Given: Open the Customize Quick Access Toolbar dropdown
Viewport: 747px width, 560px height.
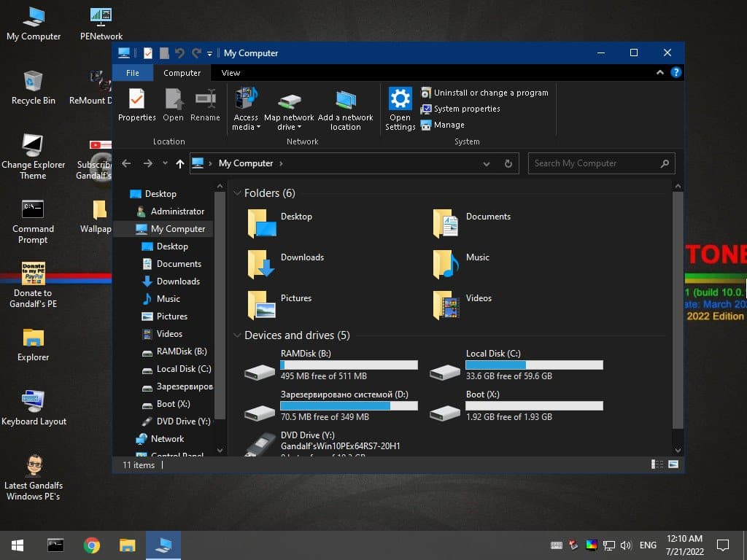Looking at the screenshot, I should point(209,53).
